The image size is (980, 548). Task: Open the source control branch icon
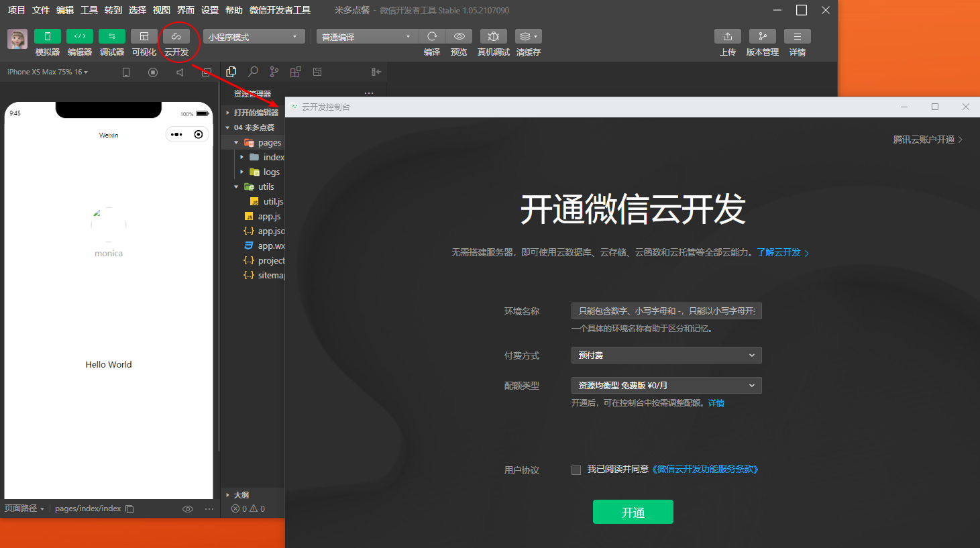click(274, 72)
